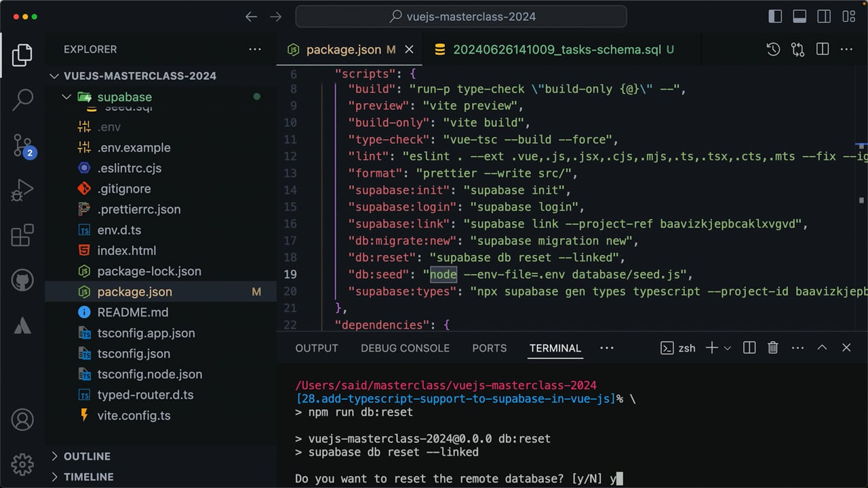Open the GitHub view in activity bar
This screenshot has width=868, height=488.
click(x=22, y=280)
